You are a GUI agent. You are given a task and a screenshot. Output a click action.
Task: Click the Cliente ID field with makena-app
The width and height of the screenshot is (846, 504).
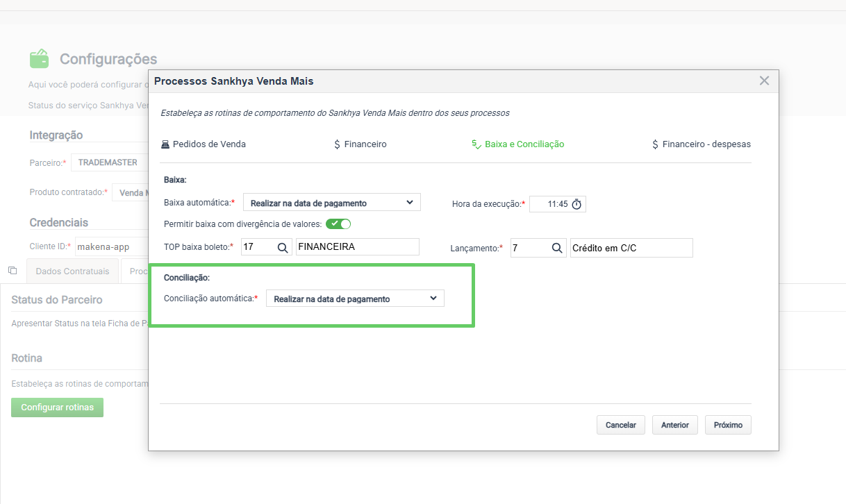111,246
